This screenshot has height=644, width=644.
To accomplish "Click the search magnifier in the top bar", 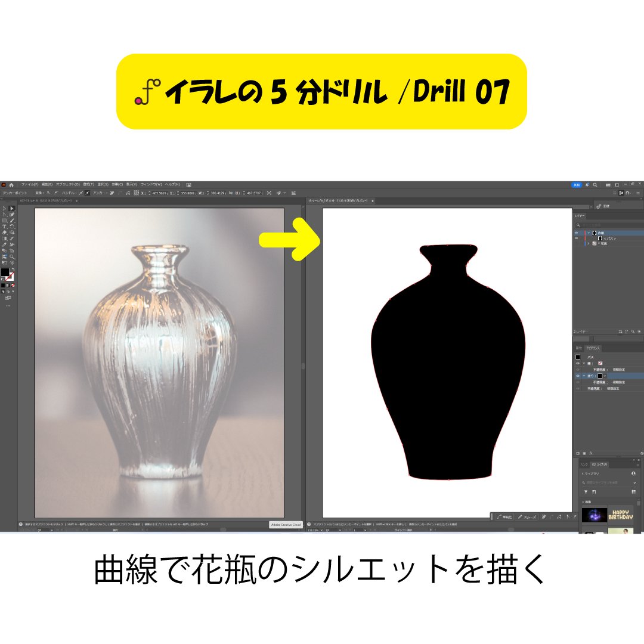I will point(595,185).
